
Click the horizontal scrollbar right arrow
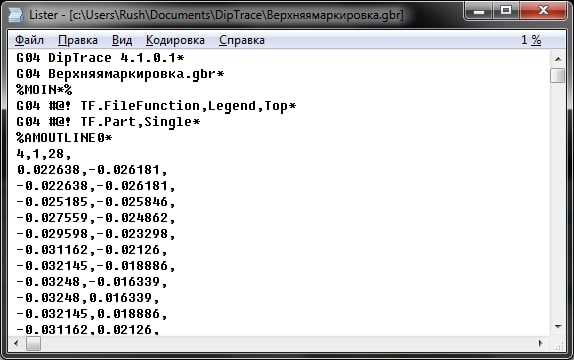click(x=541, y=344)
